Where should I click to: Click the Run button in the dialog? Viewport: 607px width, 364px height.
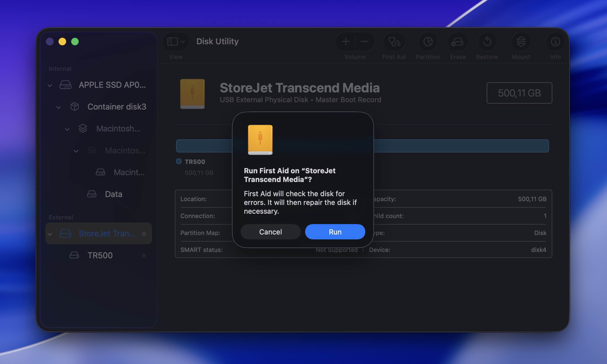click(x=335, y=232)
